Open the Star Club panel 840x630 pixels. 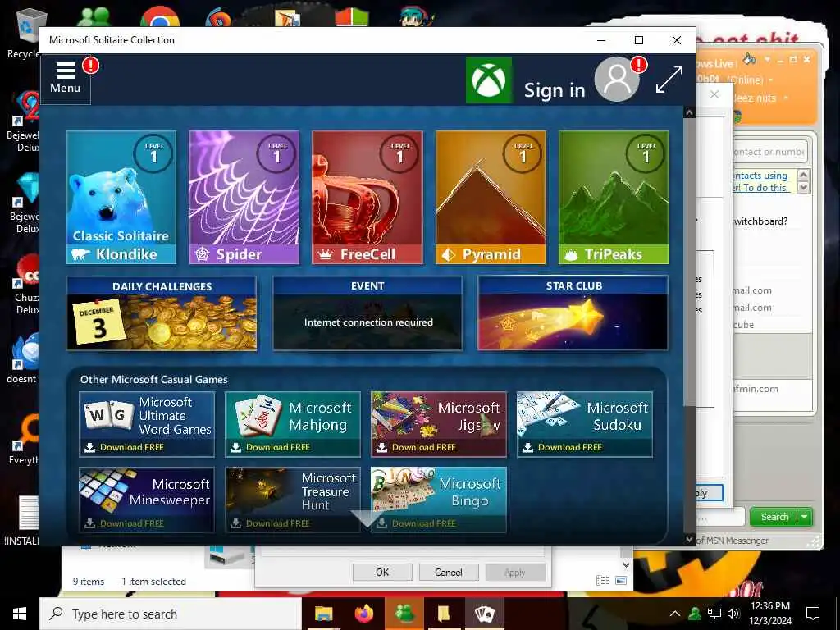(573, 313)
